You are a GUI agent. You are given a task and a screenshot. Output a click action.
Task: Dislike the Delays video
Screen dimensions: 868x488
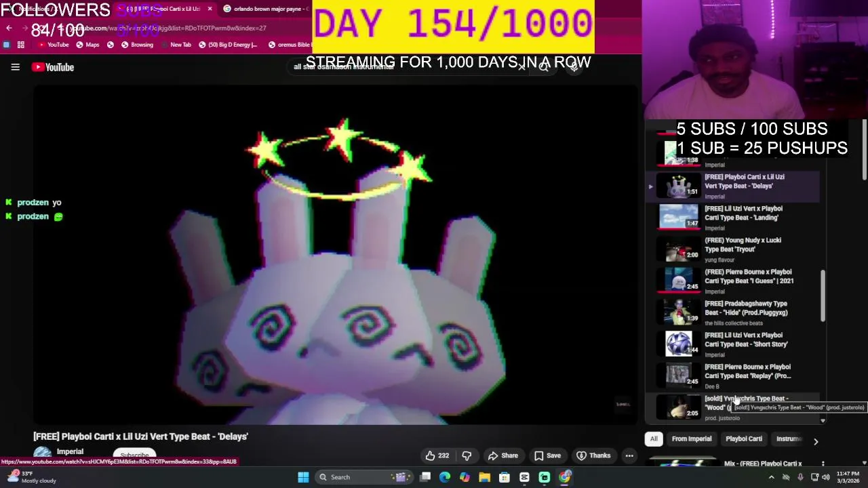(x=467, y=455)
